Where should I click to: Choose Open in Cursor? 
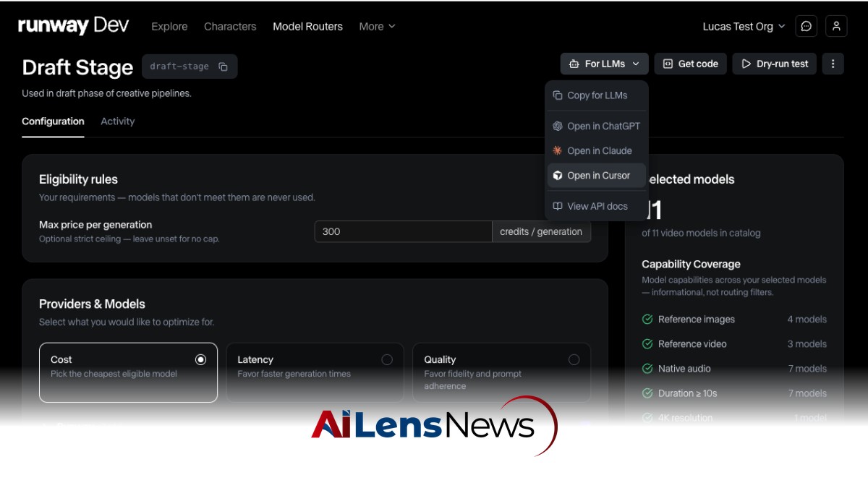597,175
